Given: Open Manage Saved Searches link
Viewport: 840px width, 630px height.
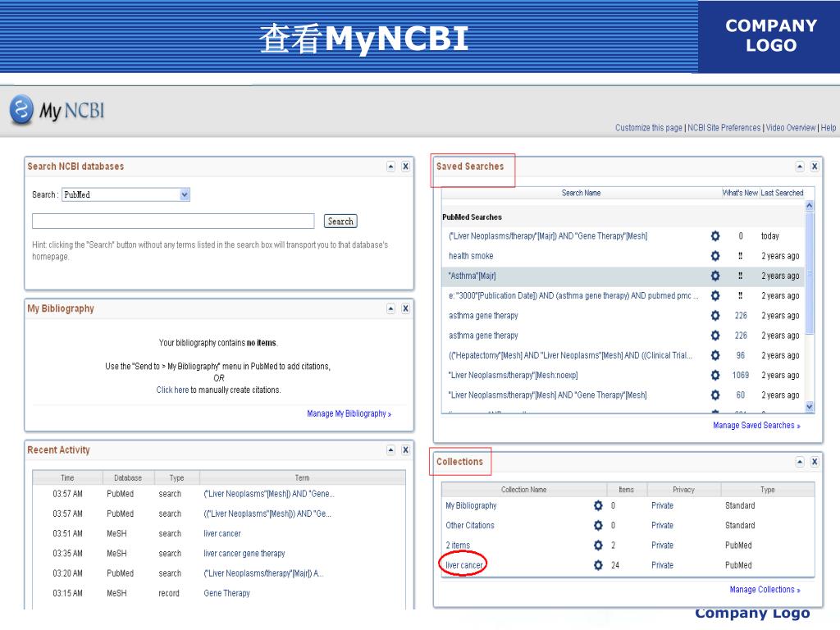Looking at the screenshot, I should point(756,426).
